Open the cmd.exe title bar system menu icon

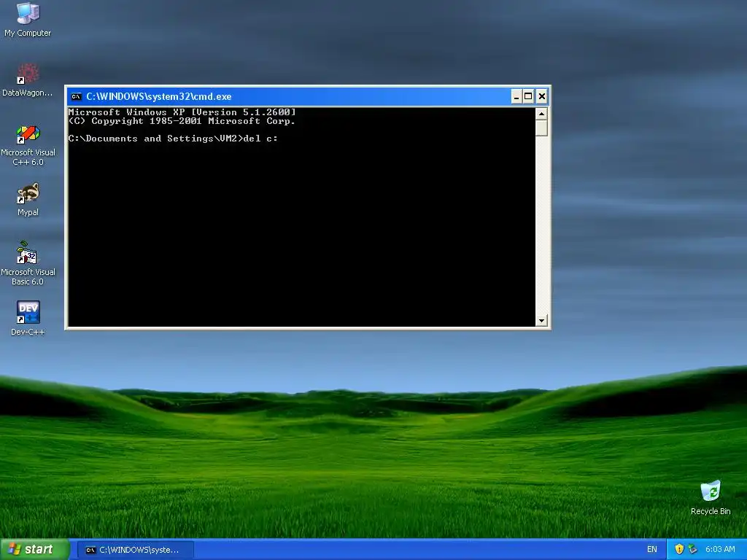coord(76,97)
